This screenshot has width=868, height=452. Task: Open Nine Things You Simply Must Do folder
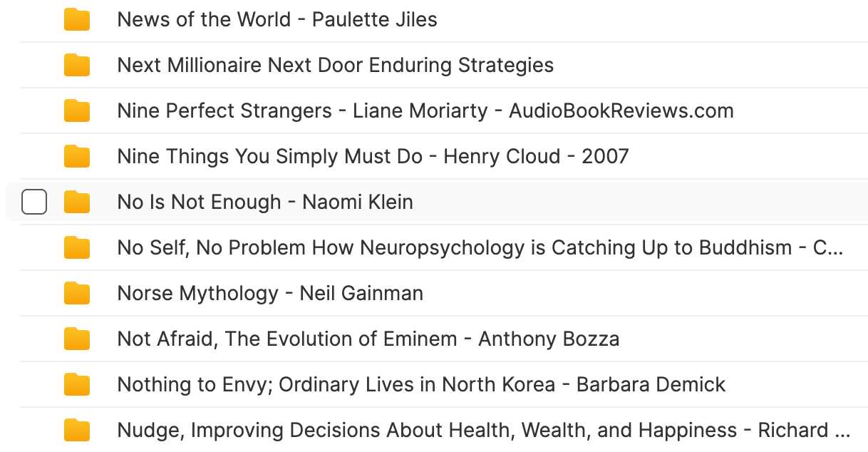point(373,156)
